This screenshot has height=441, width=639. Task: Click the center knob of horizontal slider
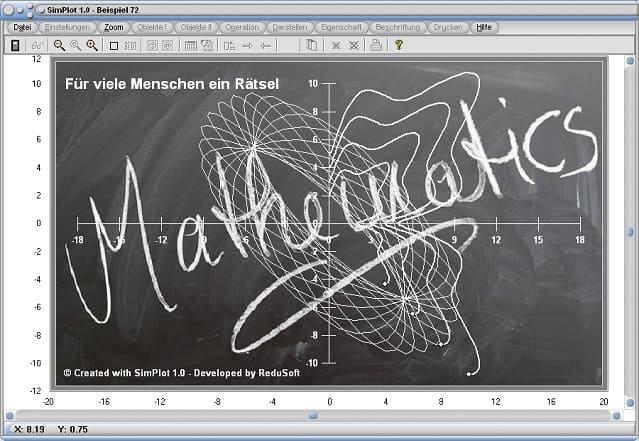313,416
